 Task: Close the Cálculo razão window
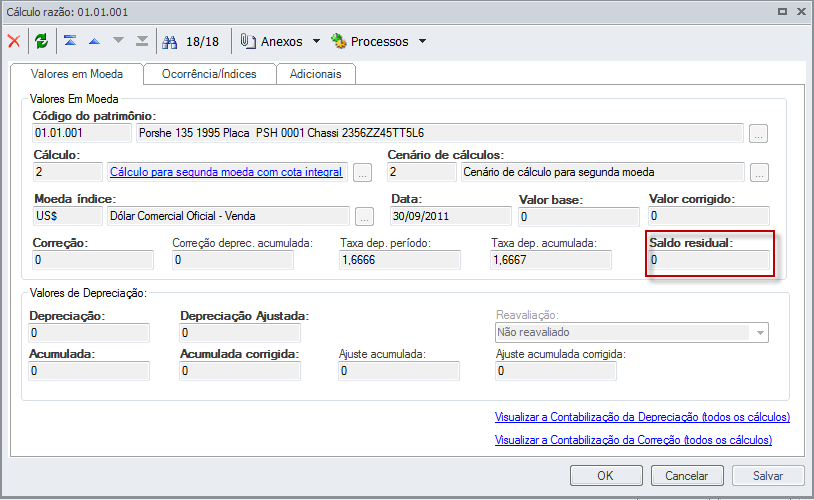(x=801, y=11)
